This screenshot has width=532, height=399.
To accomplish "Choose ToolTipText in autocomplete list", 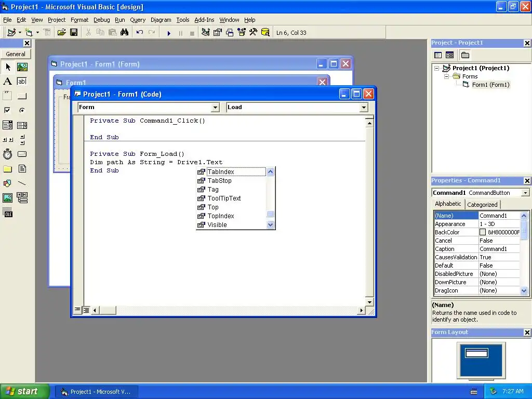I will [x=231, y=198].
